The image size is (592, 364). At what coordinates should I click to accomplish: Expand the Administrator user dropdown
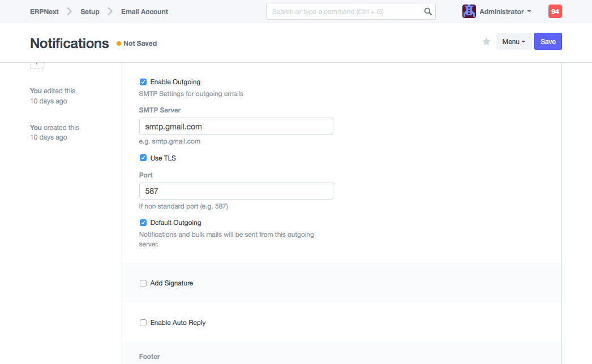(505, 11)
